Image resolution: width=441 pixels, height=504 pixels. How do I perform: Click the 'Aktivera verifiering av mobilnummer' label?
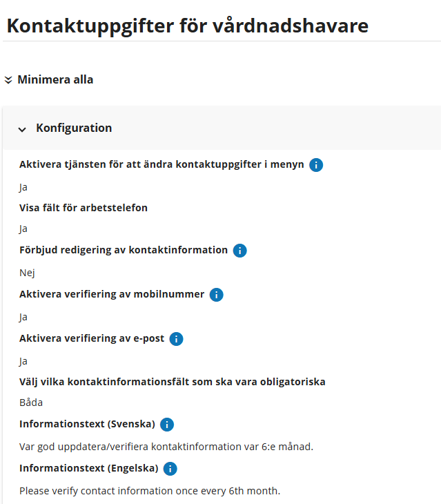[x=112, y=294]
